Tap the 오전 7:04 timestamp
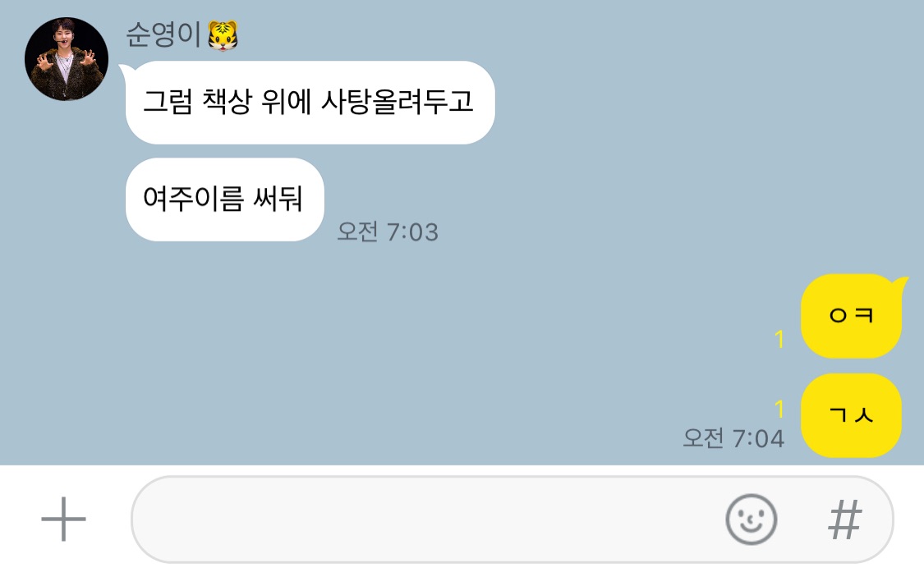The width and height of the screenshot is (924, 586). tap(733, 438)
